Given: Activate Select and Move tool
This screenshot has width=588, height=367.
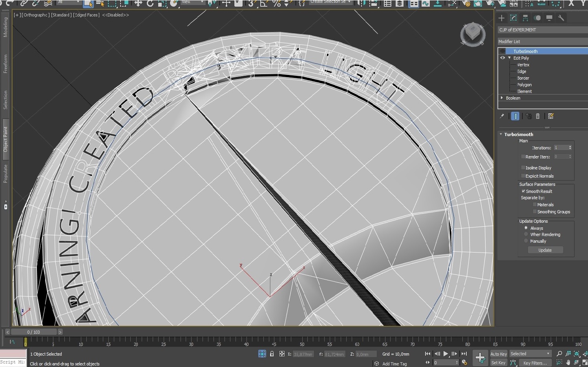Looking at the screenshot, I should [138, 4].
